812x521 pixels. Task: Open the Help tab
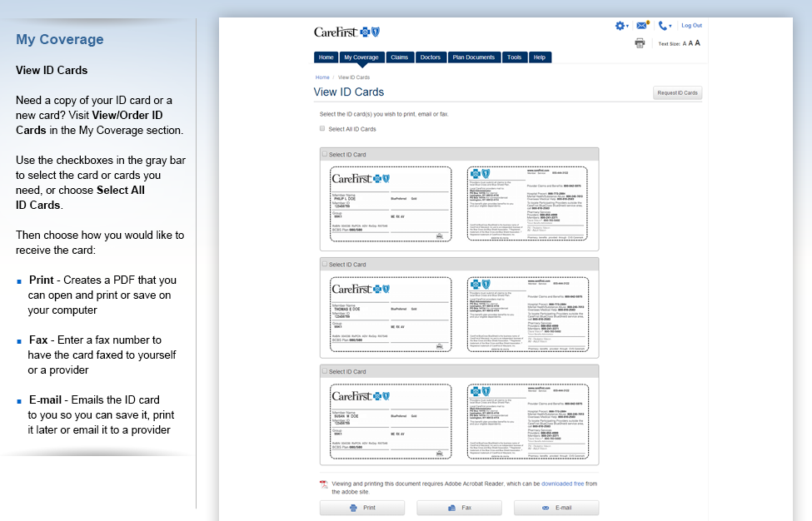pyautogui.click(x=540, y=57)
